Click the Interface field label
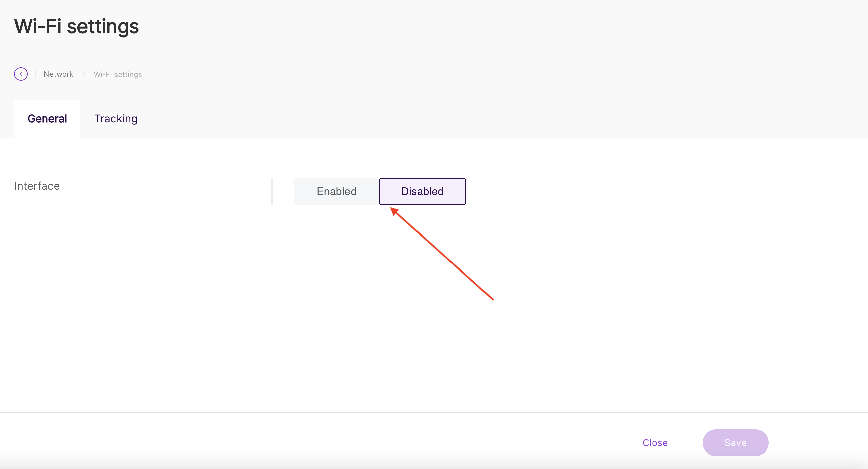868x469 pixels. pos(37,186)
